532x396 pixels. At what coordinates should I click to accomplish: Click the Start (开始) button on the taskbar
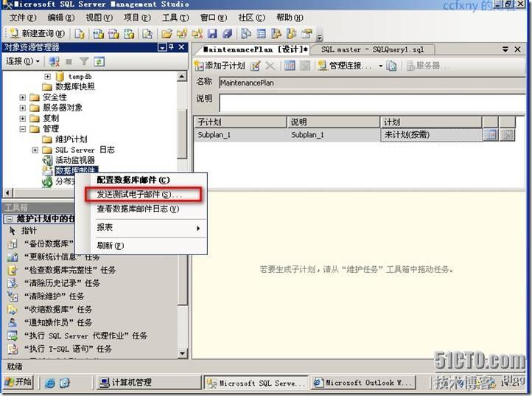[x=18, y=382]
